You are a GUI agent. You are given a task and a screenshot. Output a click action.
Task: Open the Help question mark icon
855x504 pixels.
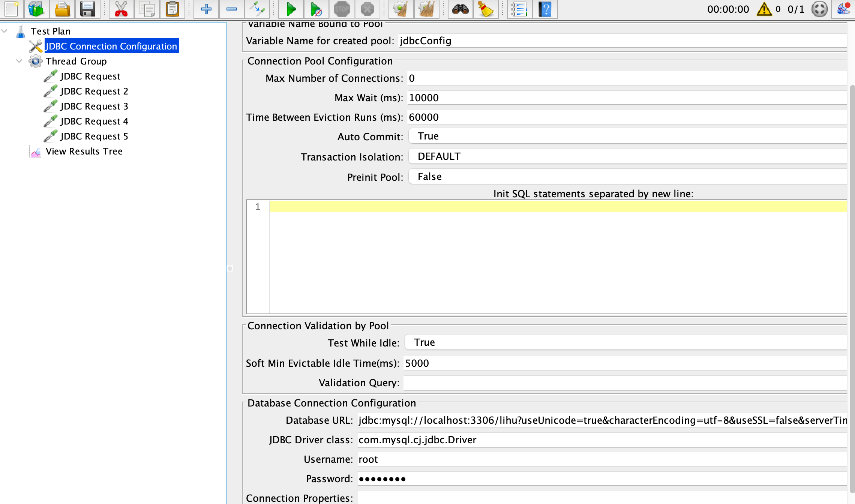(x=545, y=9)
